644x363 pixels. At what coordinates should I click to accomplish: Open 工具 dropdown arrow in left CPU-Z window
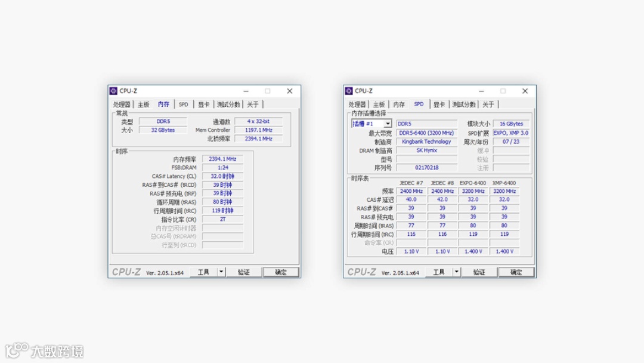coord(221,272)
